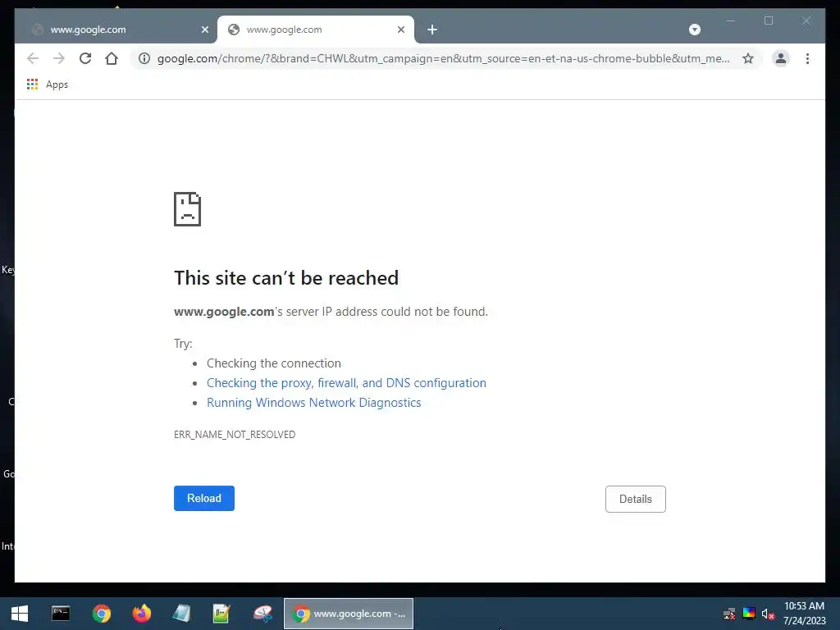The image size is (840, 630).
Task: Launch Running Windows Network Diagnostics link
Action: click(x=314, y=403)
